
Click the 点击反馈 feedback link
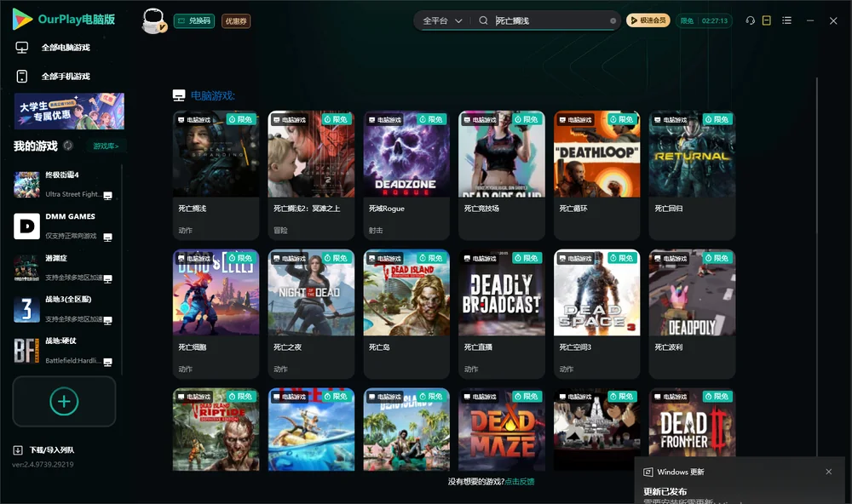click(x=520, y=481)
